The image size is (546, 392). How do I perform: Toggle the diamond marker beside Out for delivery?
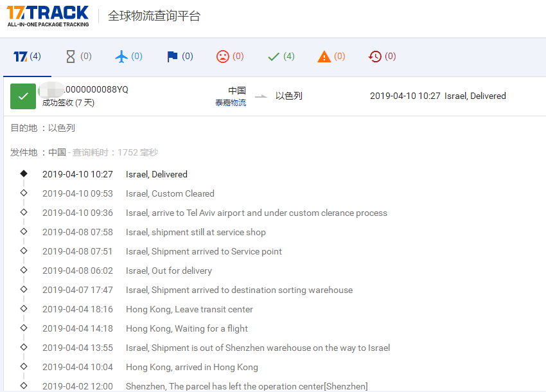coord(24,270)
